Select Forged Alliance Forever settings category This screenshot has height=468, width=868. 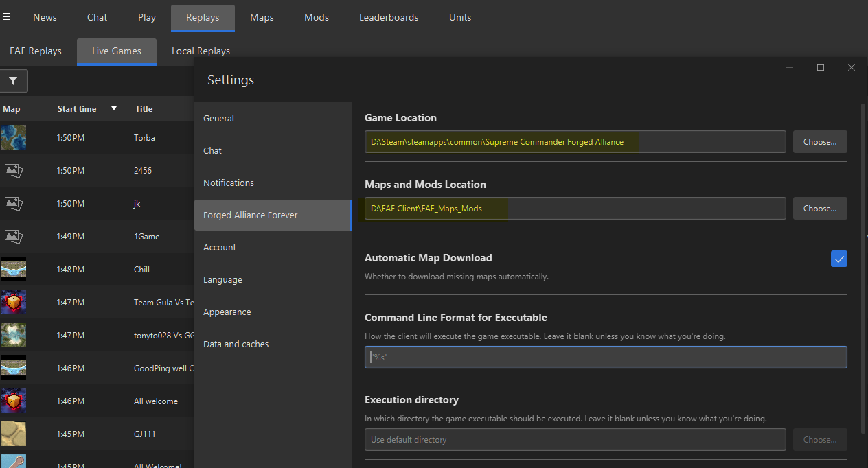point(273,215)
